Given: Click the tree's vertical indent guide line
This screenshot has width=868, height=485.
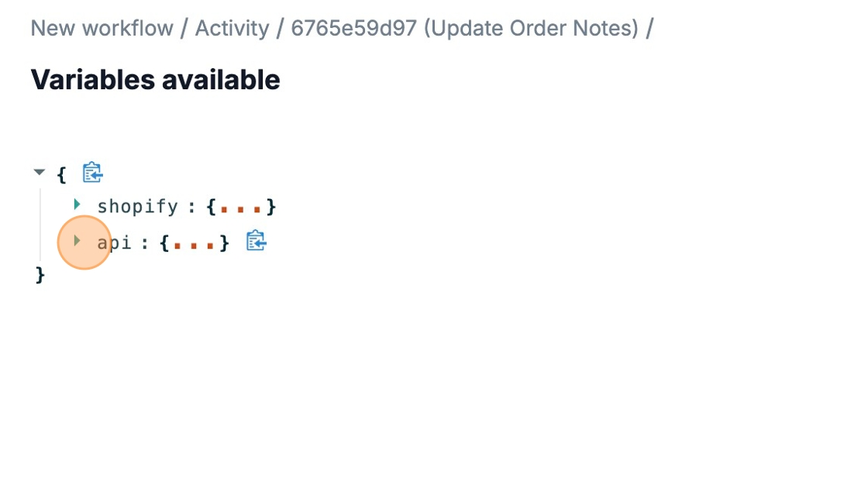Looking at the screenshot, I should pos(40,225).
